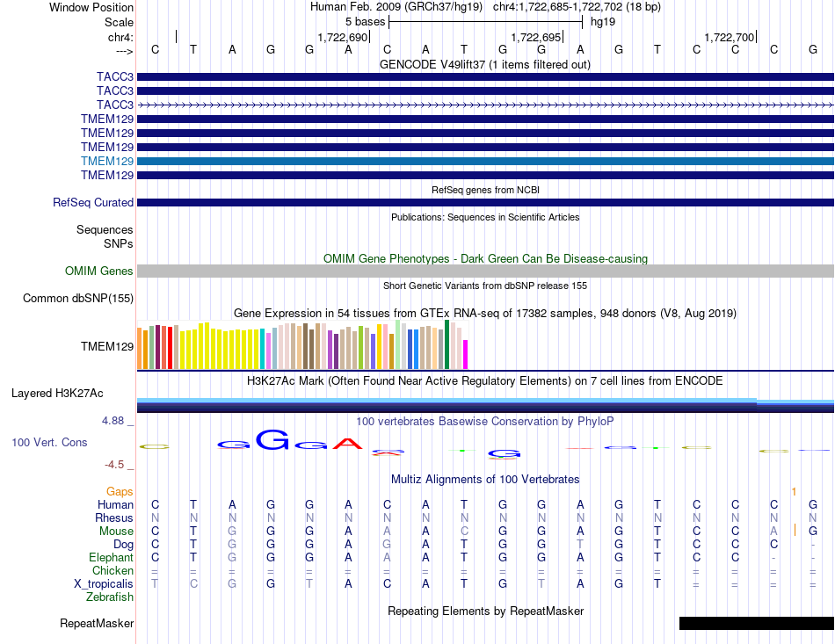The image size is (835, 644).
Task: Click the H3K27Ac layered signal band
Action: [x=485, y=406]
